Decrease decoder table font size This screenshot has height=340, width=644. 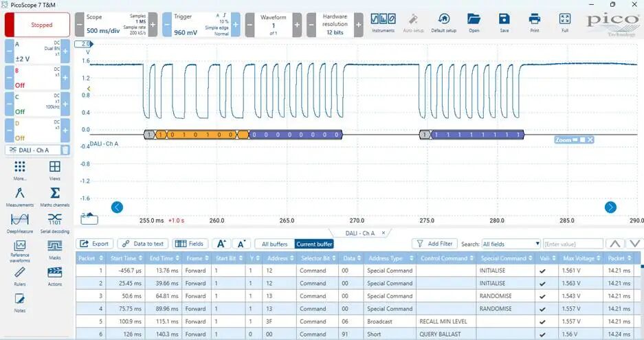pyautogui.click(x=241, y=244)
